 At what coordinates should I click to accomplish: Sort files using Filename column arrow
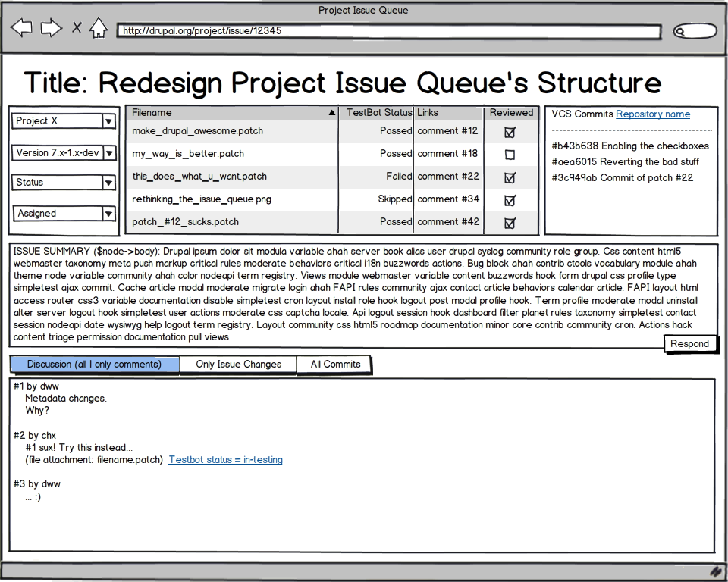[x=331, y=113]
